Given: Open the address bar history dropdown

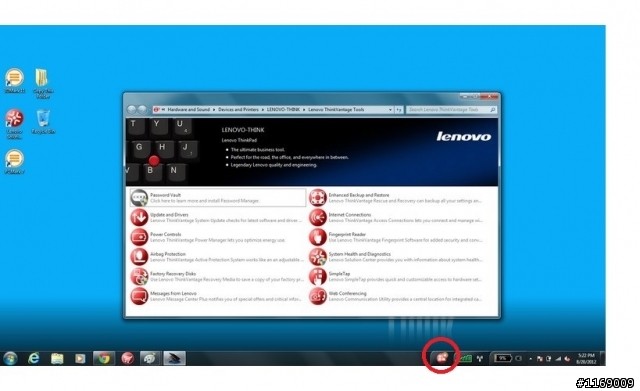Looking at the screenshot, I should tap(390, 110).
